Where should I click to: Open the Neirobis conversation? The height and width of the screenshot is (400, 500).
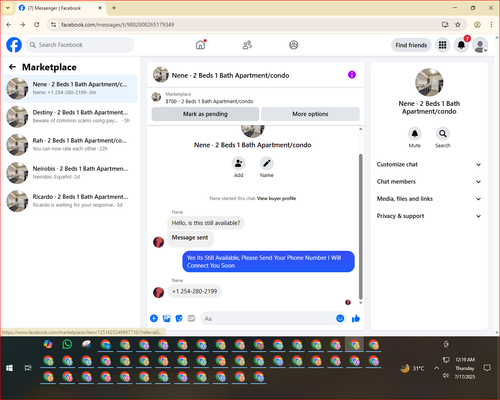(70, 172)
